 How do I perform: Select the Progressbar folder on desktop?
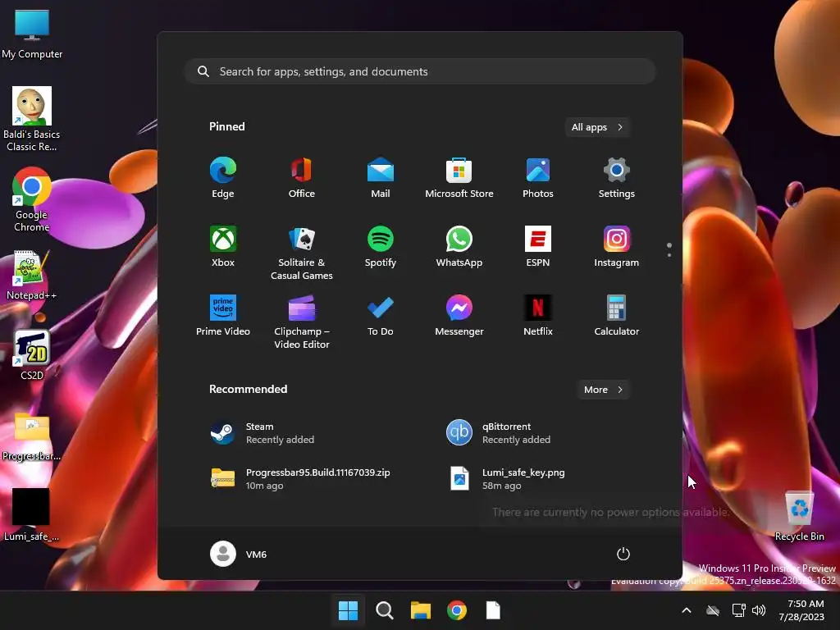[32, 436]
